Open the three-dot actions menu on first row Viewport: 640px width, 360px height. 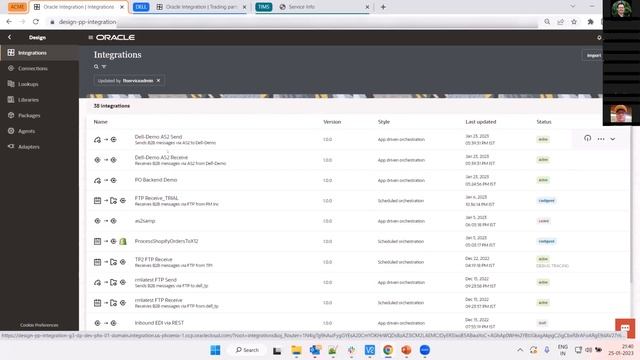coord(601,139)
